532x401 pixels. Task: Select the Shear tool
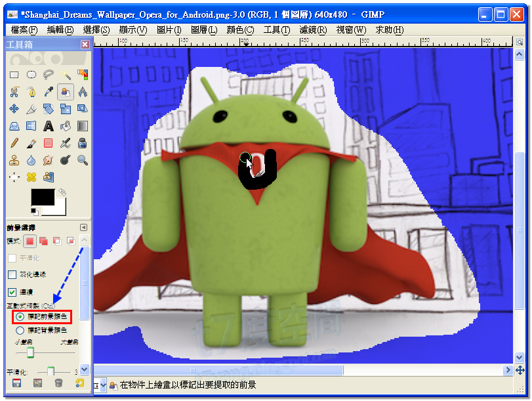[x=83, y=109]
